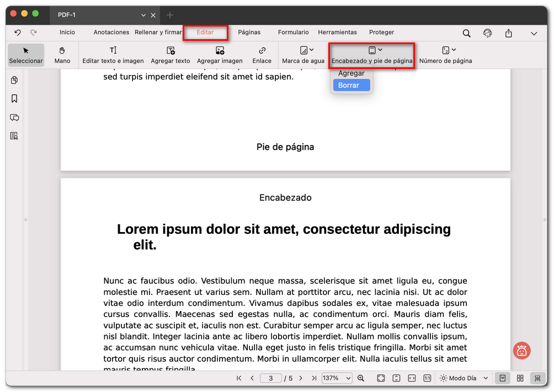Open the comments panel

coord(14,117)
